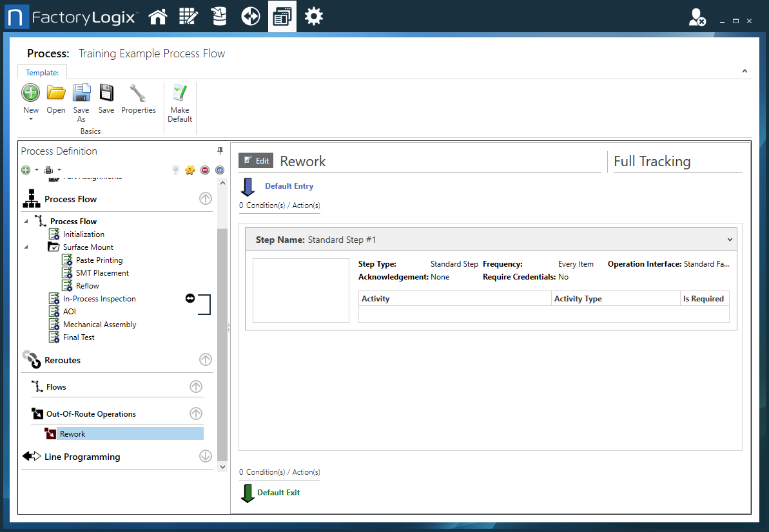Expand the Standard Step #1 chevron
The height and width of the screenshot is (532, 769).
point(730,240)
